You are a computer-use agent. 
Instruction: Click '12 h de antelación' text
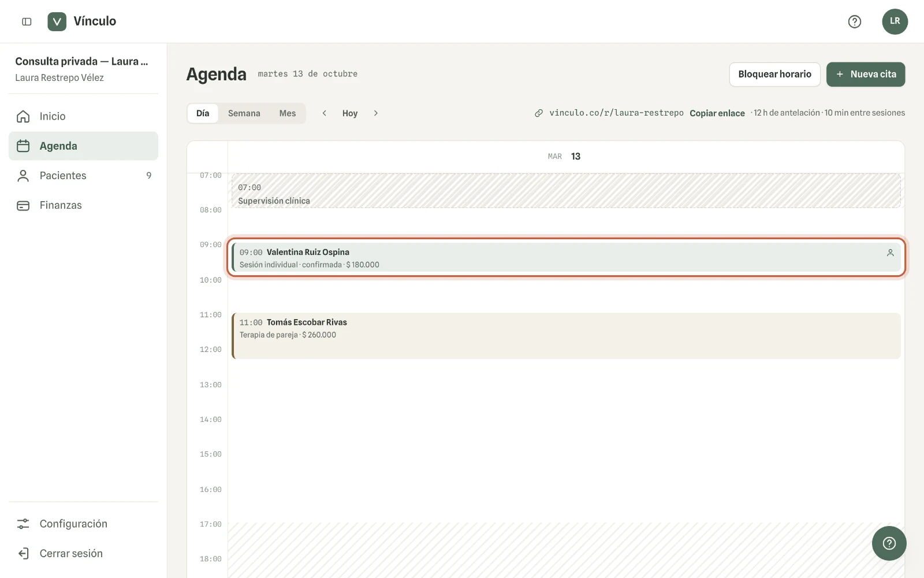(787, 113)
